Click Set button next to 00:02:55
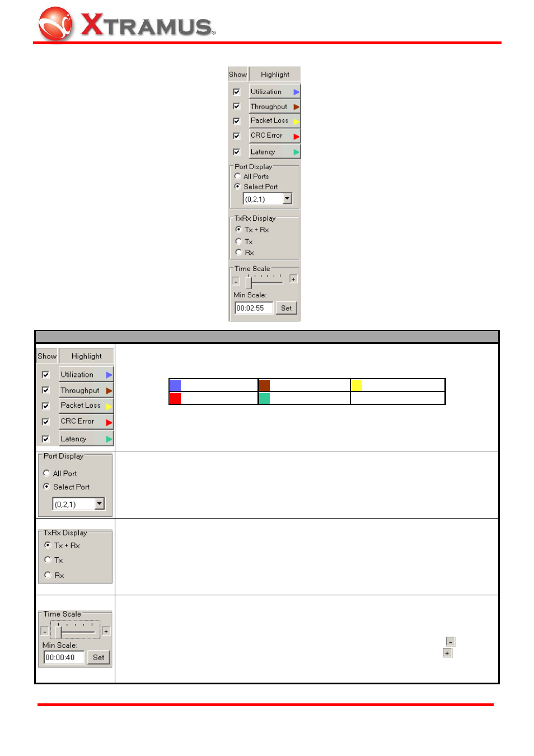Viewport: 534px width, 756px height. tap(286, 308)
